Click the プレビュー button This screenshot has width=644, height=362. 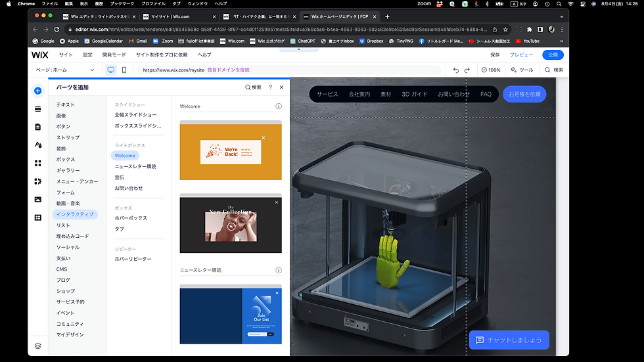tap(522, 55)
